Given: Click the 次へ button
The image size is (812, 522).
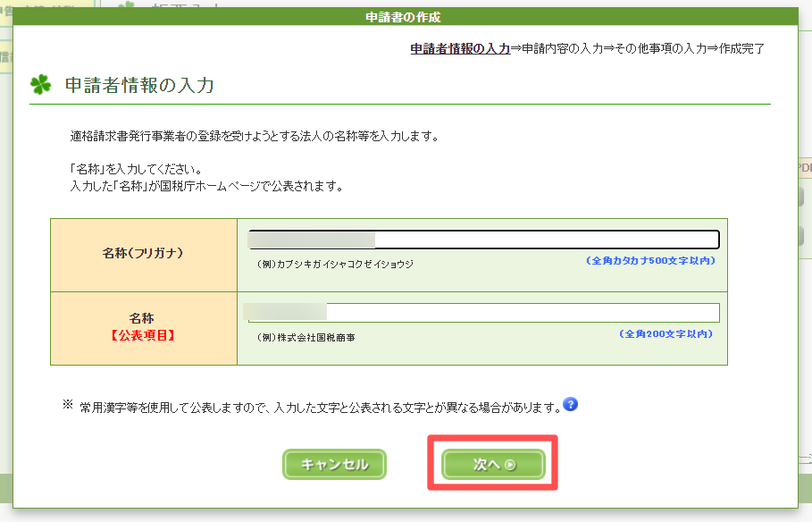Looking at the screenshot, I should [493, 465].
